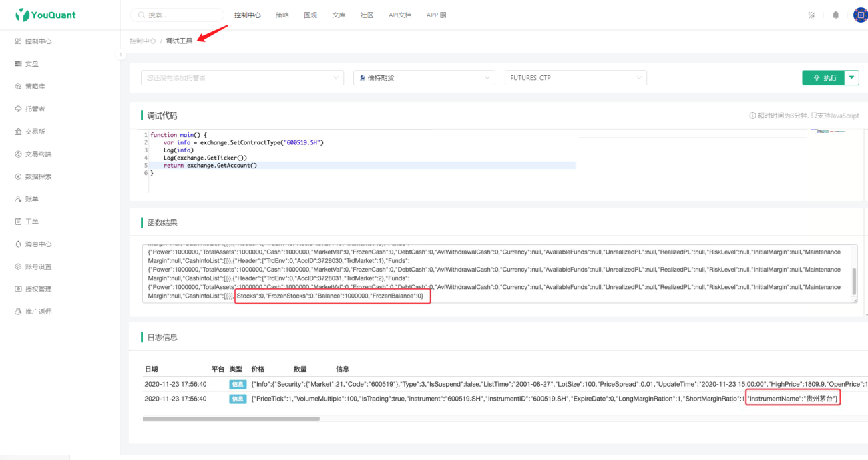Click the 日志信息 section heading
The image size is (868, 460).
(162, 337)
